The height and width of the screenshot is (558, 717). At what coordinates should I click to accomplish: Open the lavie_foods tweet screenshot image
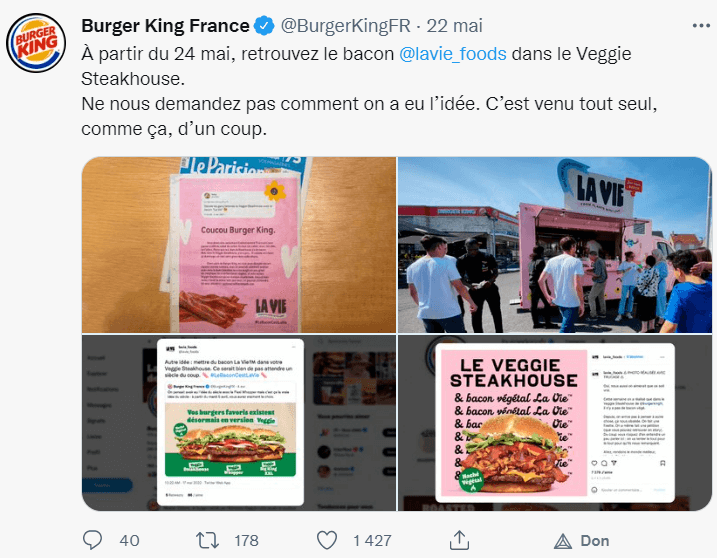click(239, 423)
